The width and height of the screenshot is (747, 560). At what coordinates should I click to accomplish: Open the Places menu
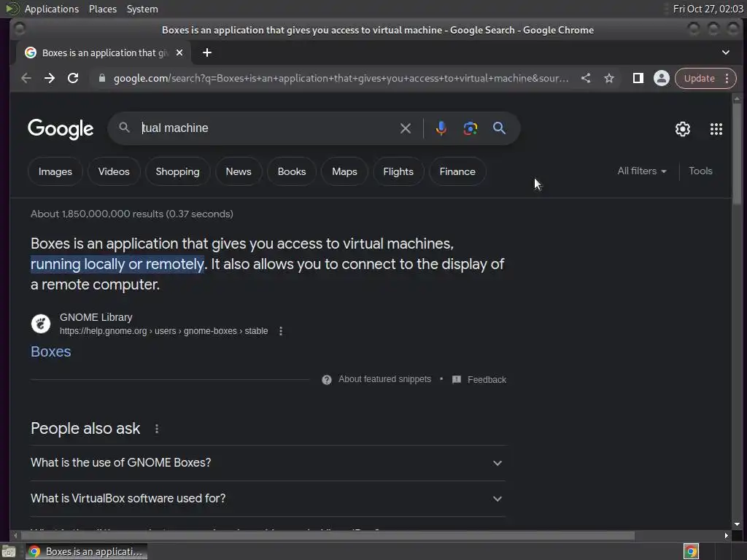coord(103,9)
